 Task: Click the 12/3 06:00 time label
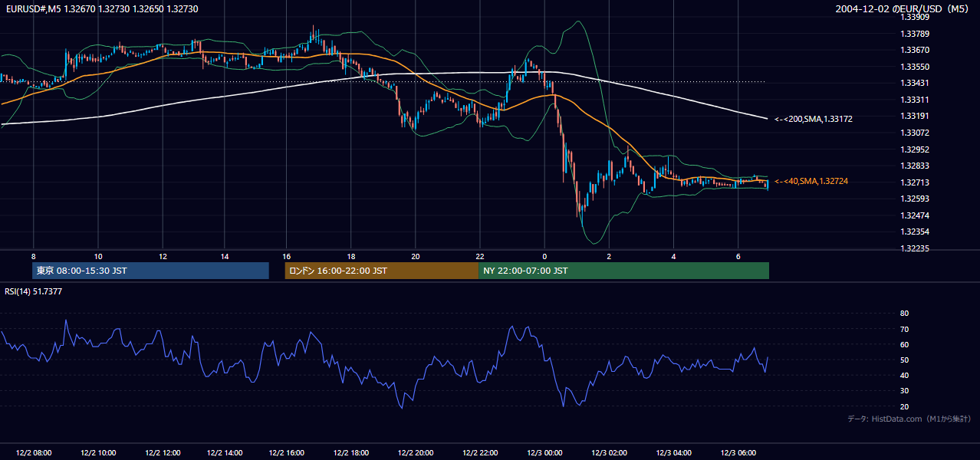point(738,452)
